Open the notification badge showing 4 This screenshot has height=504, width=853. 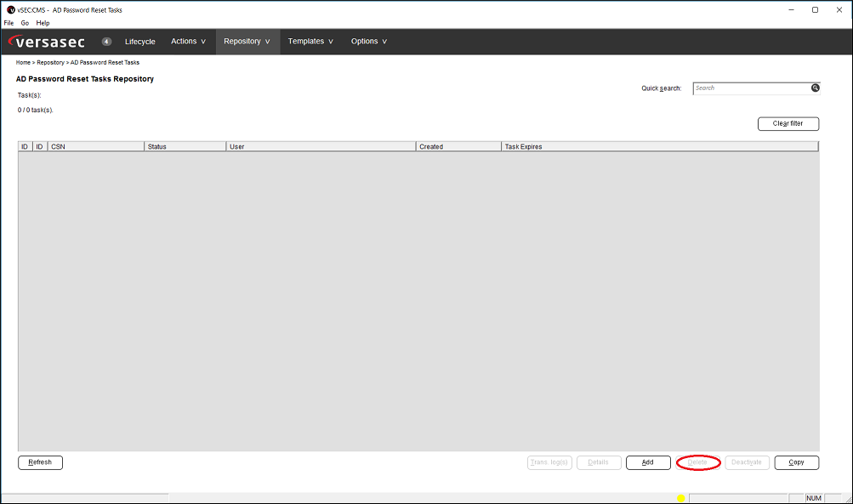point(106,42)
